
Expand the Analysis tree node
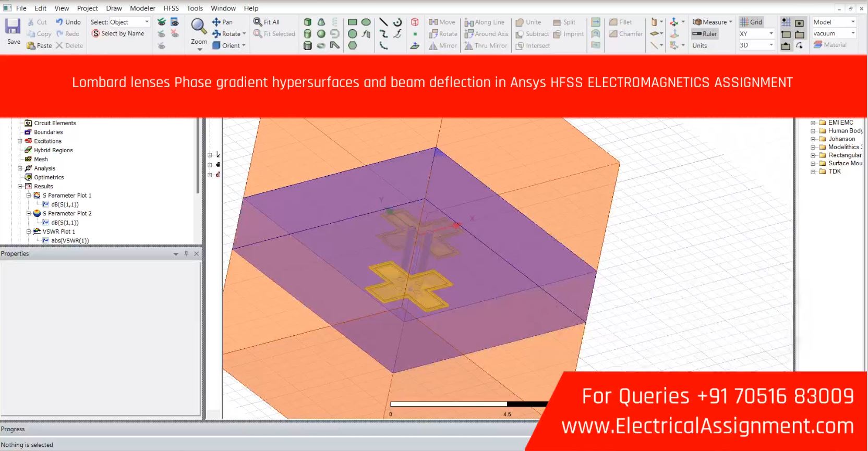(20, 168)
